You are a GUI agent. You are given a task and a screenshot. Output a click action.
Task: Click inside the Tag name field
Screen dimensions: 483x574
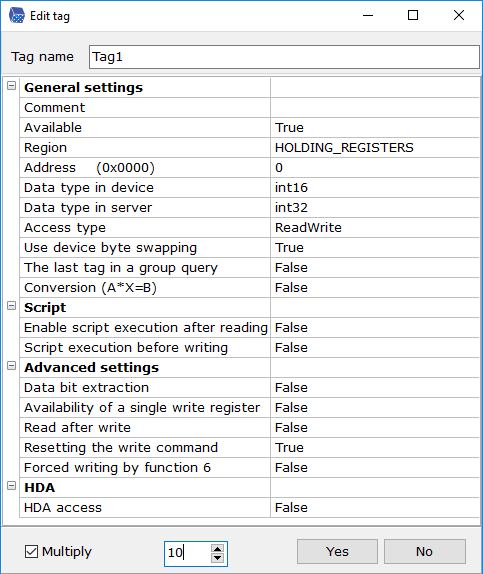pos(284,57)
